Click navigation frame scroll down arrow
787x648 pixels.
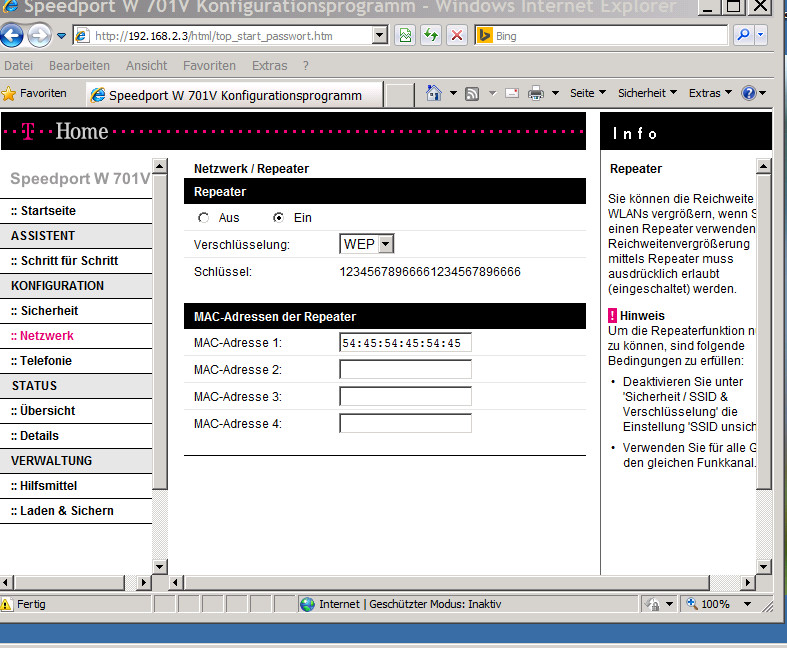[x=160, y=567]
